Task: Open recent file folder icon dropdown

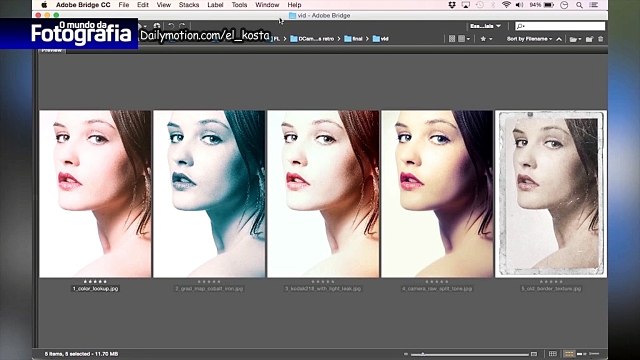Action: pyautogui.click(x=576, y=39)
